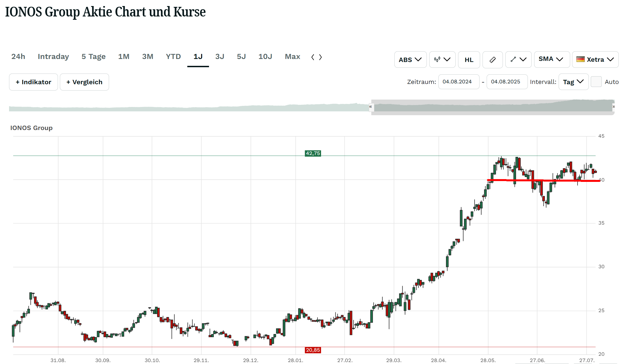Select the 1J period tab
Screen dimensions: 627x364
[198, 57]
